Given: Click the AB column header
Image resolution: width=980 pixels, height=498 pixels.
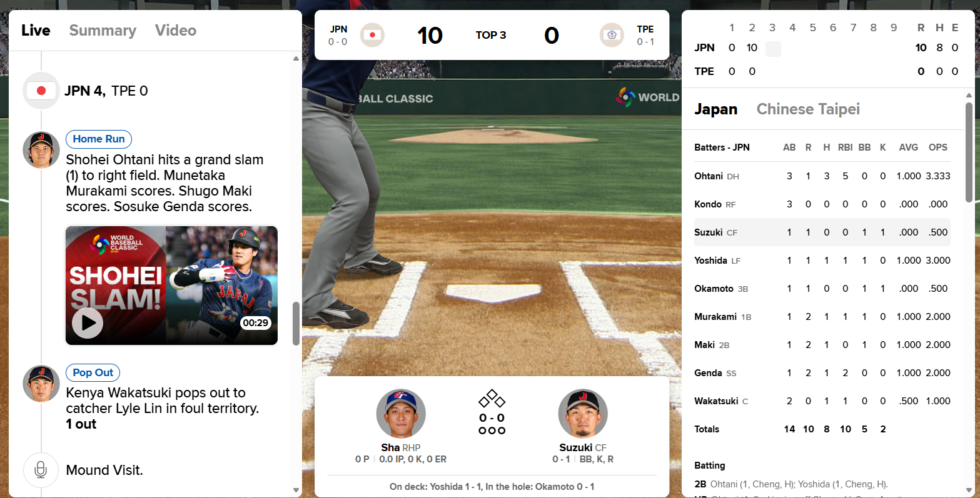Looking at the screenshot, I should (789, 147).
